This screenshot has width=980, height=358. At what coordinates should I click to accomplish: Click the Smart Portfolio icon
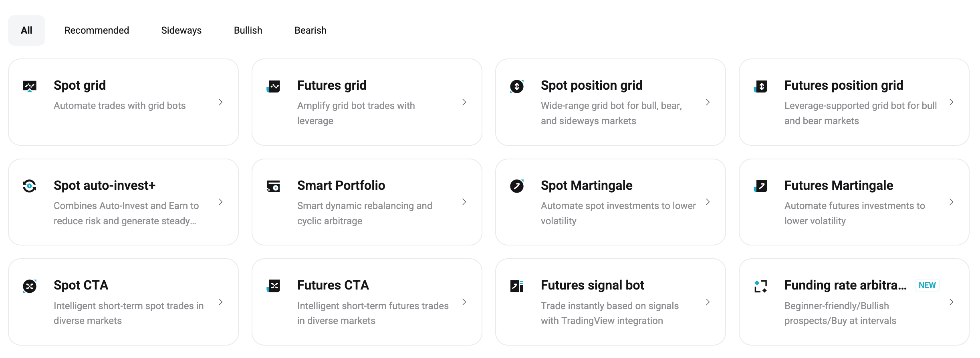(x=273, y=186)
